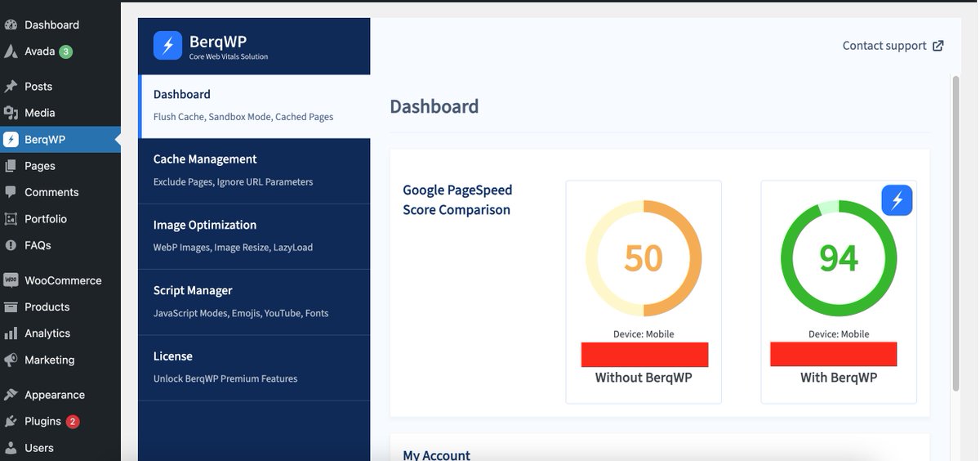Viewport: 980px width, 461px height.
Task: Click the lightning badge on With BerqWP card
Action: [897, 200]
